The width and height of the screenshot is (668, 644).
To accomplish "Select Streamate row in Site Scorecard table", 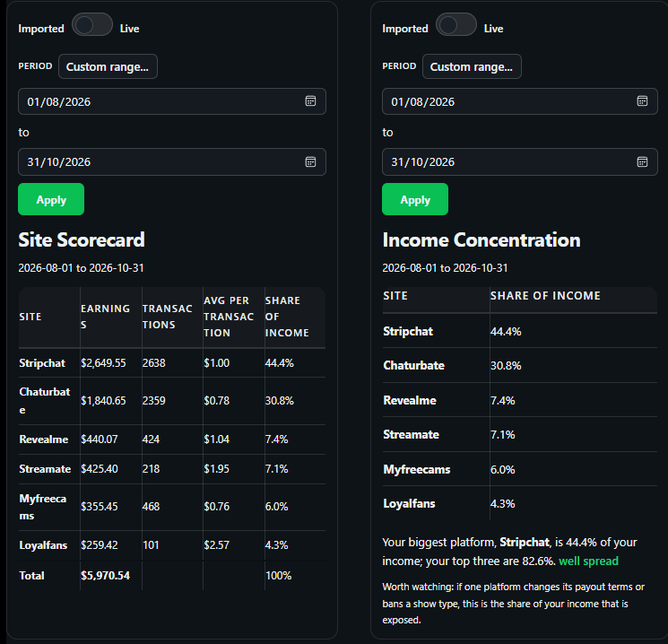I will [x=172, y=469].
